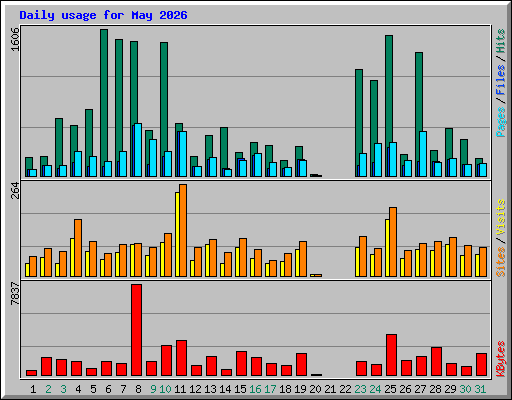Click the red KBytes bar for day 11
The height and width of the screenshot is (400, 512).
181,358
